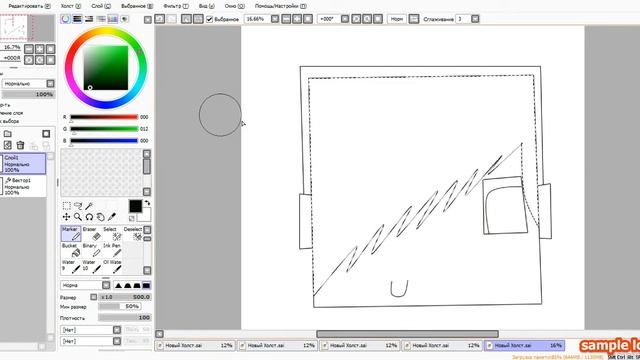640x360 pixels.
Task: Click the foreground black color swatch
Action: coord(136,206)
